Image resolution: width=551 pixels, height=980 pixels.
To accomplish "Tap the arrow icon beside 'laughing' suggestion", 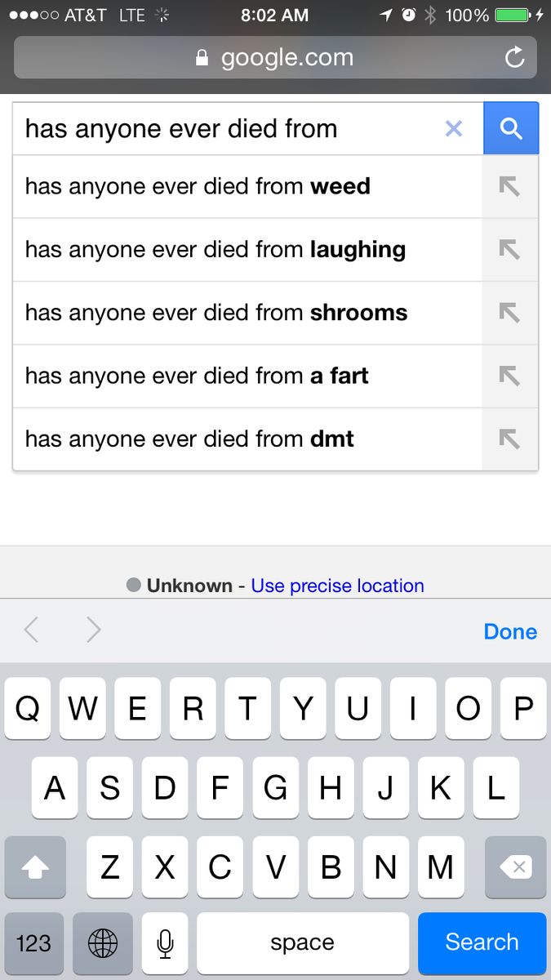I will pos(509,249).
